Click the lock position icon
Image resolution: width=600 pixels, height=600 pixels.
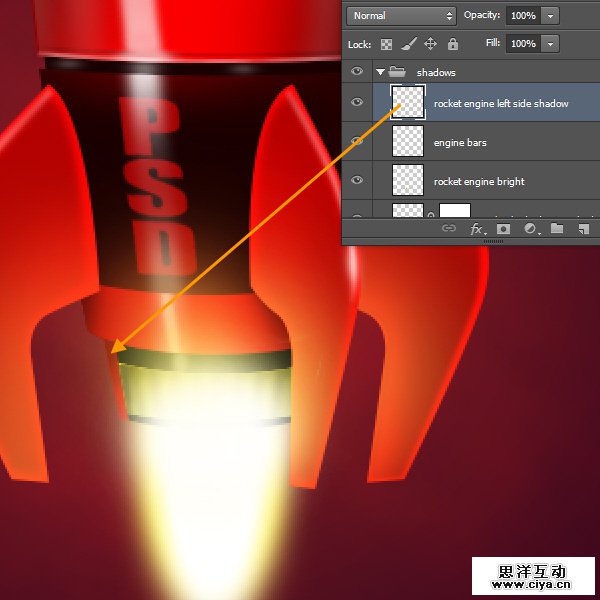click(430, 44)
